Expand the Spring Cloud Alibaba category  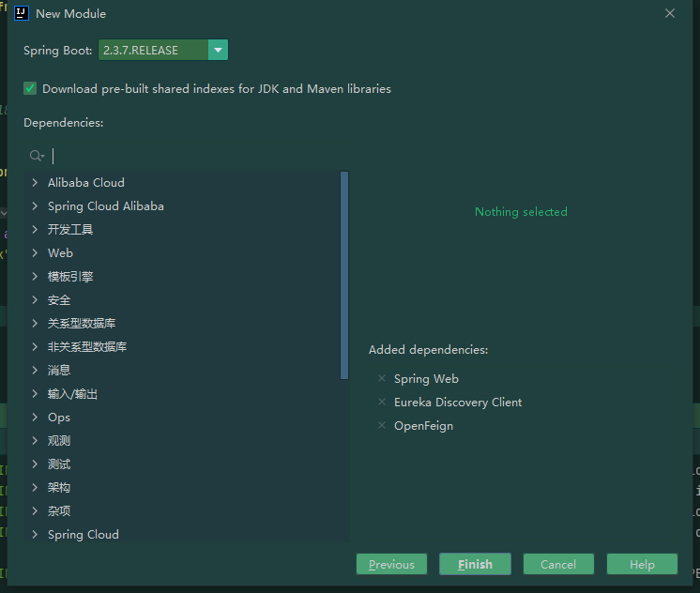tap(35, 205)
